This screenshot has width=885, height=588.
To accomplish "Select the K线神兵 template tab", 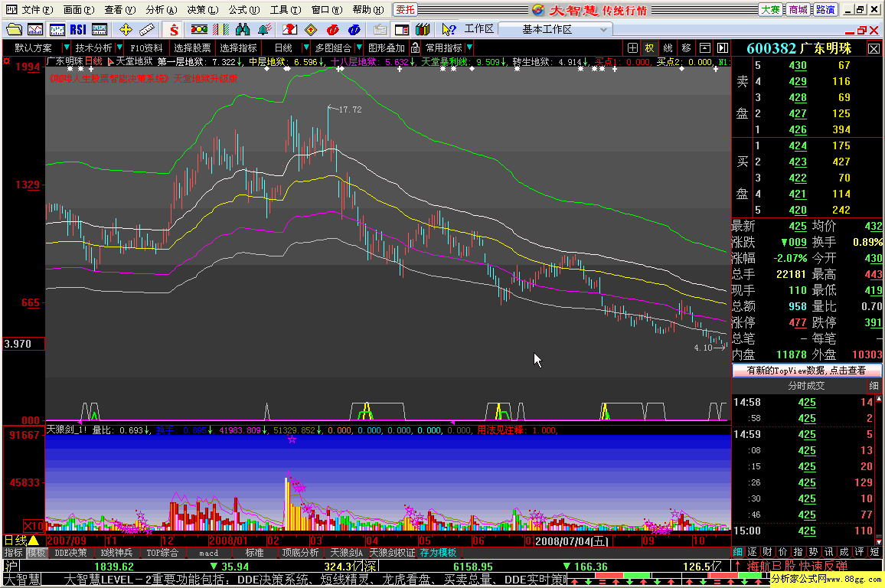I will click(116, 553).
